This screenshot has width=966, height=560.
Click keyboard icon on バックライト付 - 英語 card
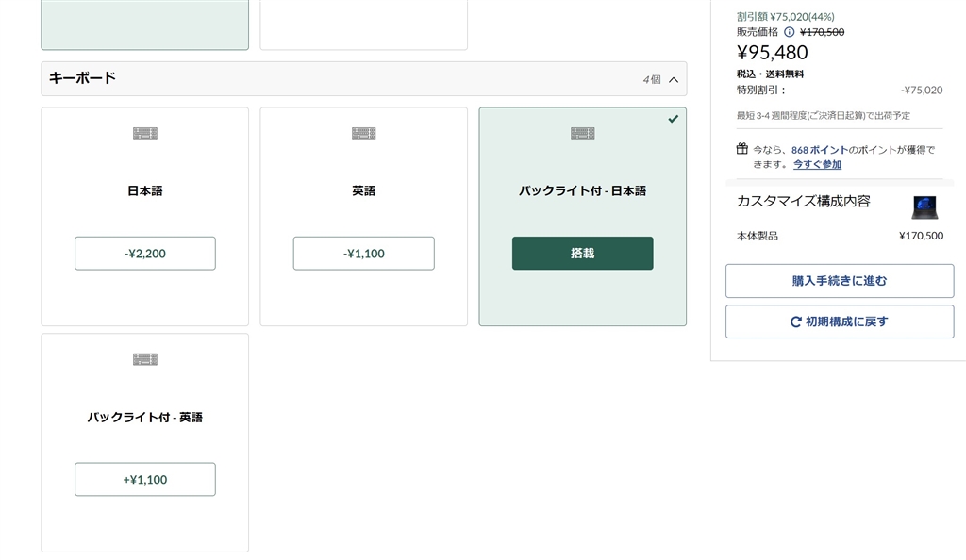(x=144, y=359)
